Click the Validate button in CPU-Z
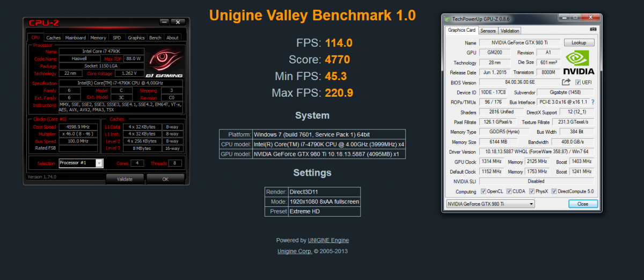The width and height of the screenshot is (644, 280). coord(125,179)
